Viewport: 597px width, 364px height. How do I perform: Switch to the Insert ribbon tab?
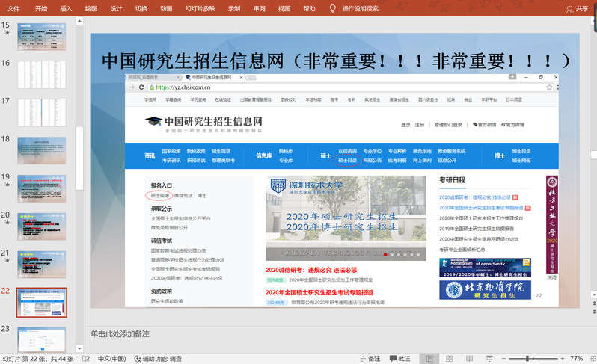(x=66, y=8)
